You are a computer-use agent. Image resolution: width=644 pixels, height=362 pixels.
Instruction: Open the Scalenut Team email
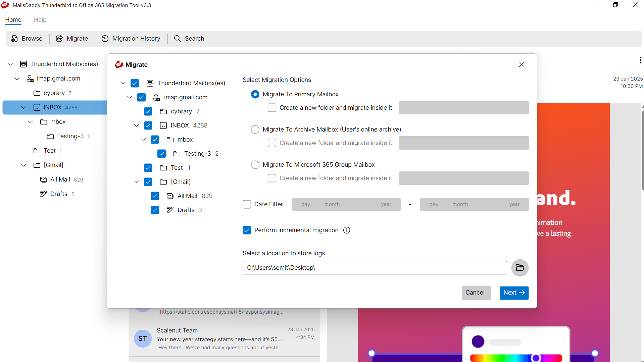tap(225, 339)
